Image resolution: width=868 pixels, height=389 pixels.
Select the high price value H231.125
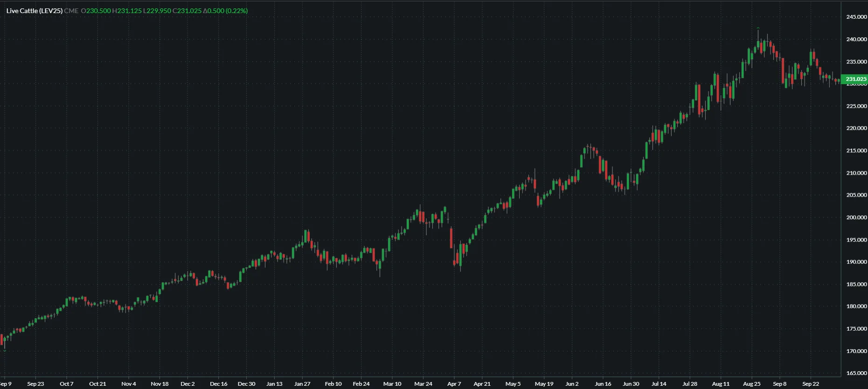click(127, 11)
